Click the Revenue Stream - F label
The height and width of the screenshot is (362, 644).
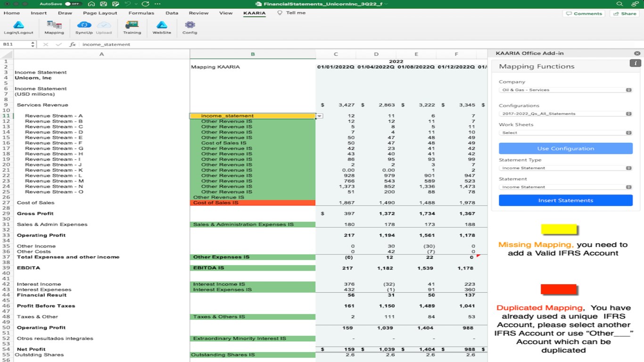coord(54,143)
